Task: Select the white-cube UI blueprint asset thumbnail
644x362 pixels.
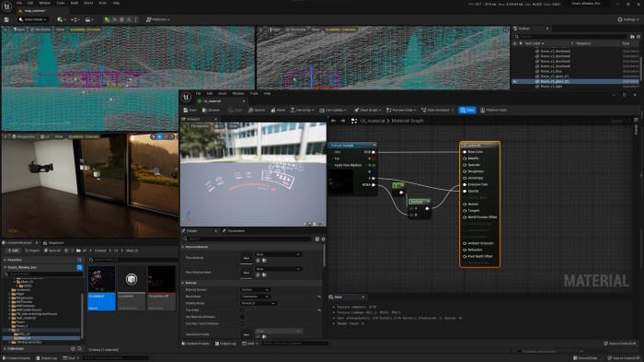Action: (132, 288)
